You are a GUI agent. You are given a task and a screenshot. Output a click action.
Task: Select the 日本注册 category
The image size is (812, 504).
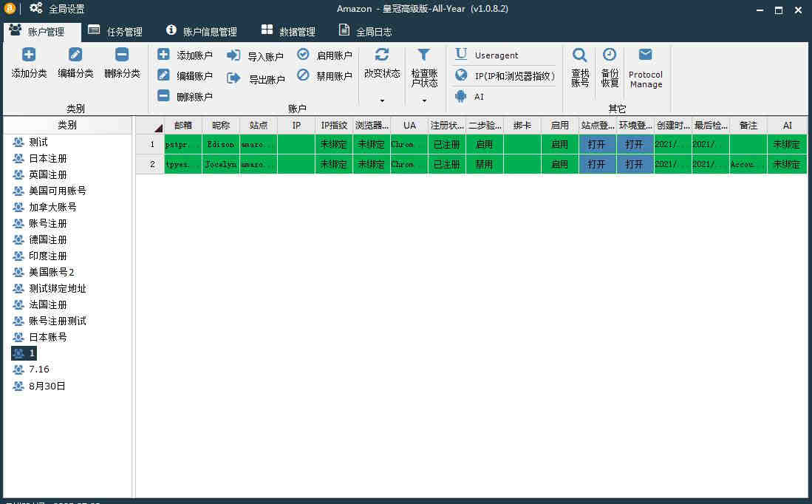click(x=40, y=158)
